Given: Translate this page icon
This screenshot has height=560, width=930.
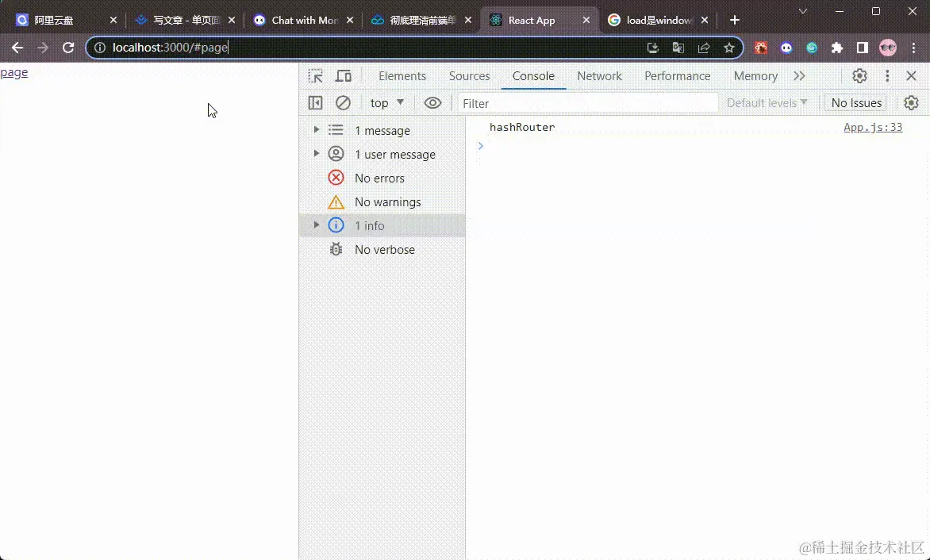Looking at the screenshot, I should coord(678,48).
